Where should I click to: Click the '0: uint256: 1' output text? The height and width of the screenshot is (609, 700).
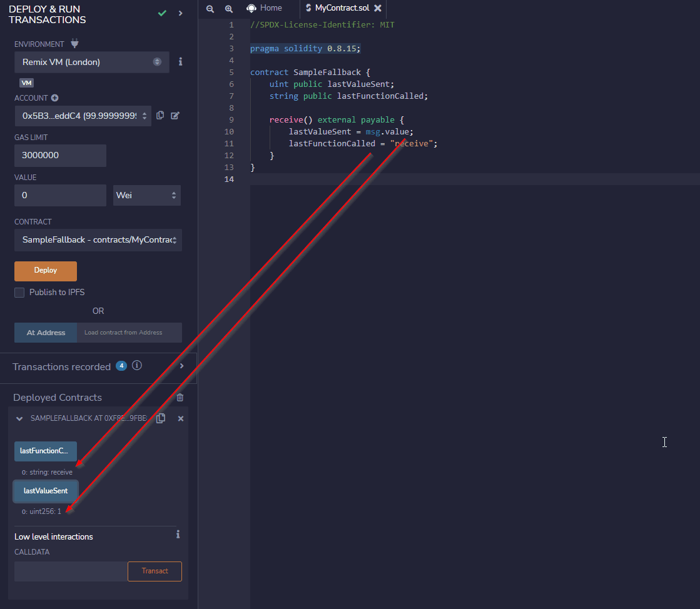click(x=41, y=511)
